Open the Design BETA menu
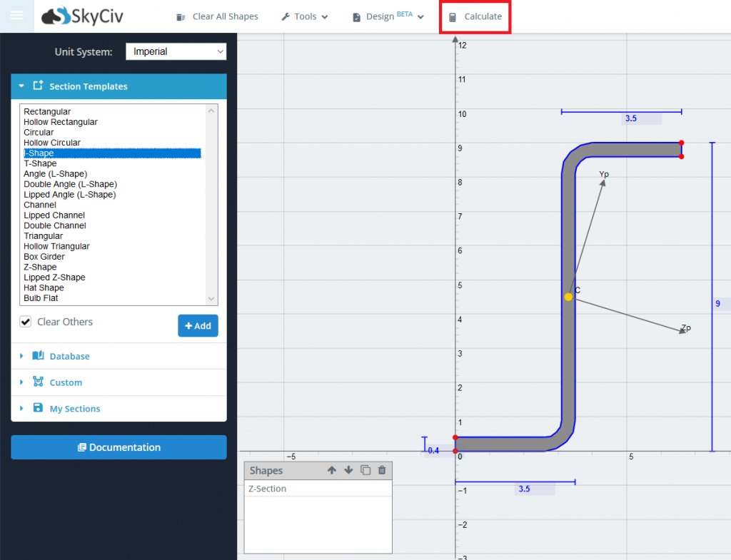 click(388, 16)
